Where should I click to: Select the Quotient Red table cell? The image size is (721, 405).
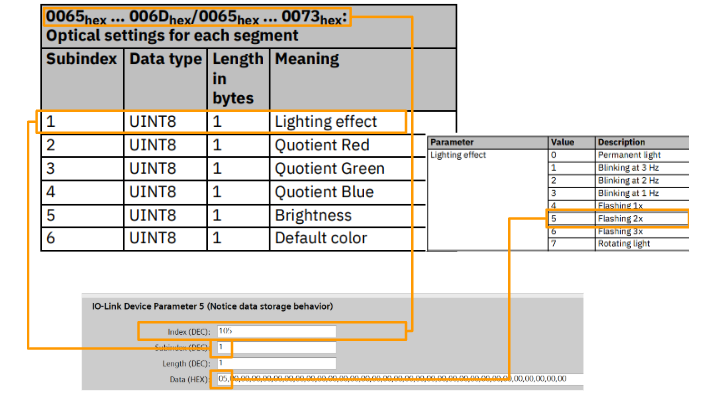coord(321,145)
